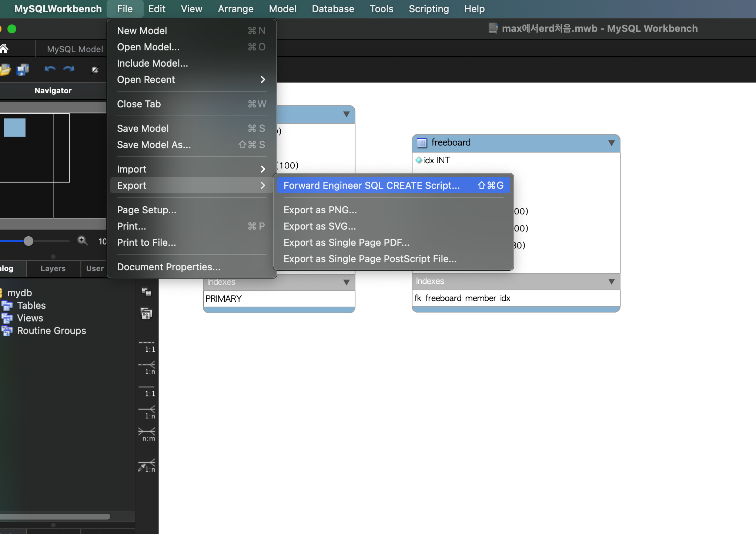The height and width of the screenshot is (534, 756).
Task: Click the magnifier zoom button
Action: tap(82, 241)
